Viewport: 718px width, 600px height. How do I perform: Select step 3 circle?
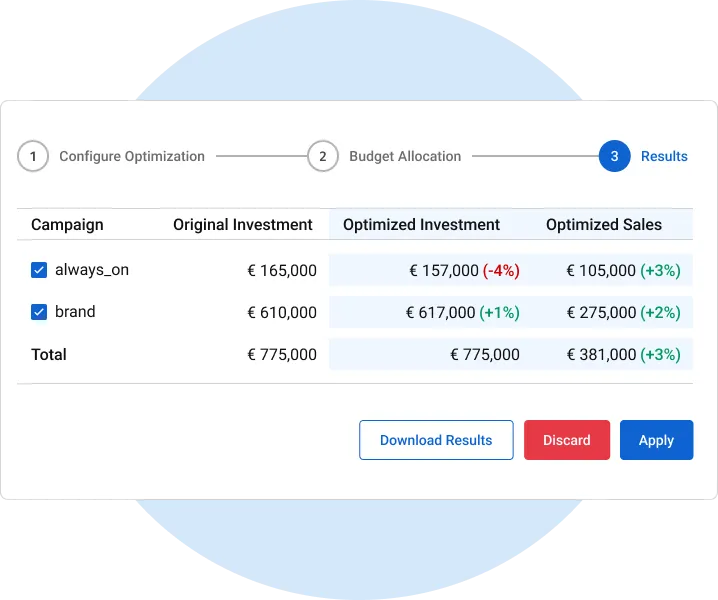click(x=615, y=156)
